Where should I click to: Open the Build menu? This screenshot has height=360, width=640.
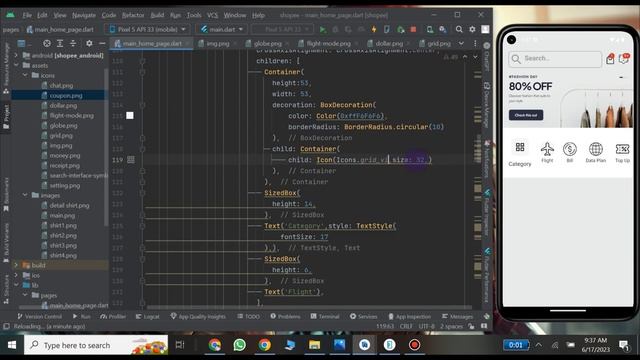tap(157, 15)
